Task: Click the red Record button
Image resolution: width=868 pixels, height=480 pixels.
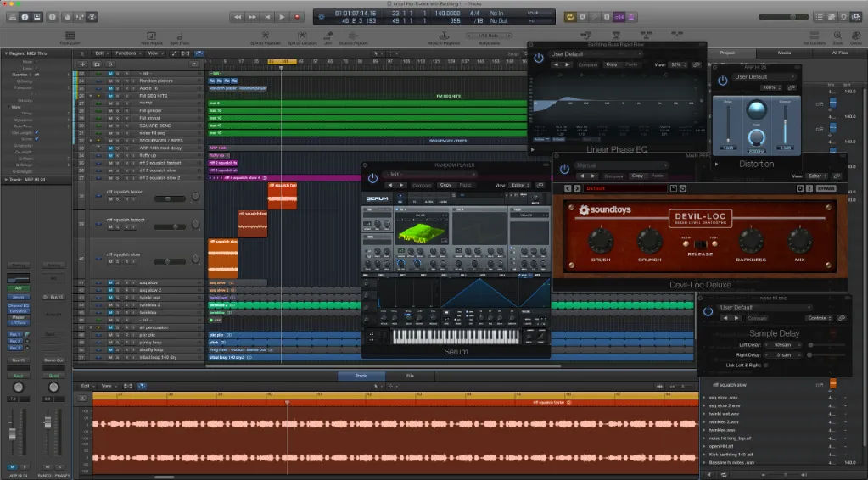Action: 297,17
